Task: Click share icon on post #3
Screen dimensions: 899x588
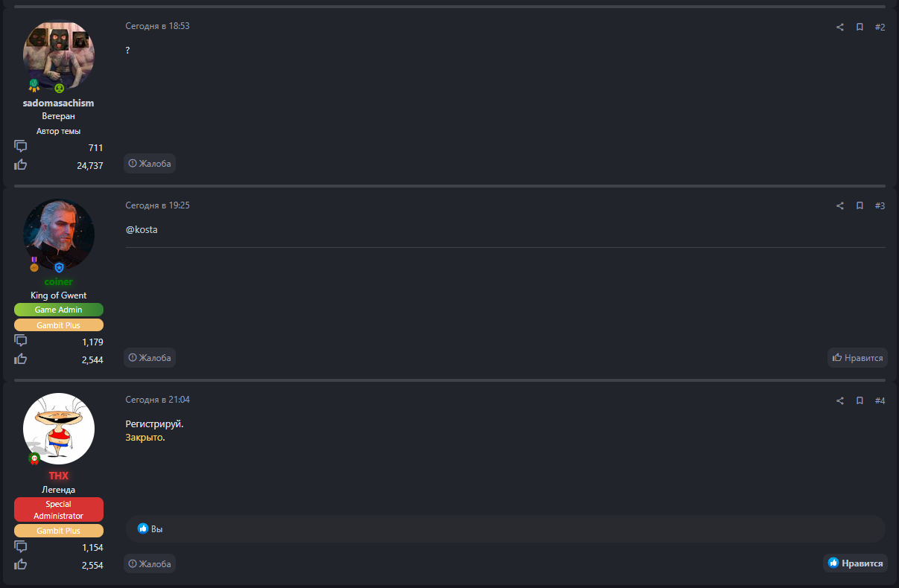Action: pyautogui.click(x=840, y=206)
